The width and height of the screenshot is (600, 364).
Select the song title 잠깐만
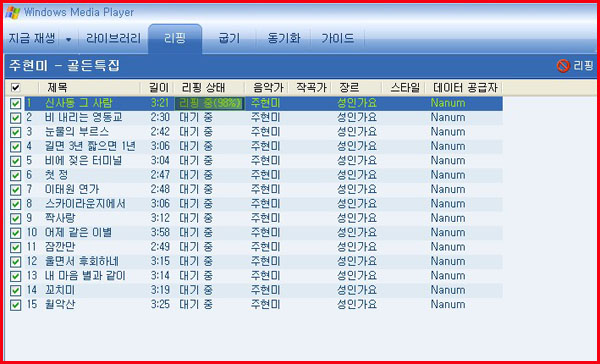tap(60, 247)
